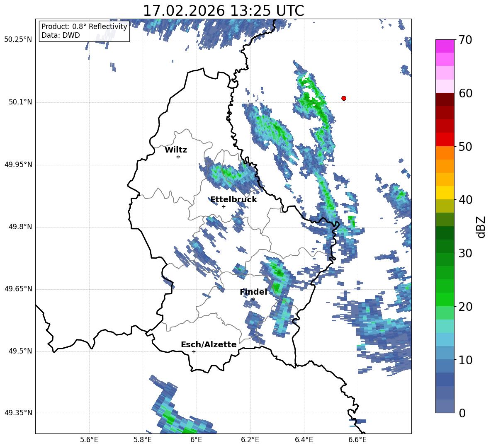Click the Esch/Alzette station label
The image size is (491, 448).
[x=209, y=344]
